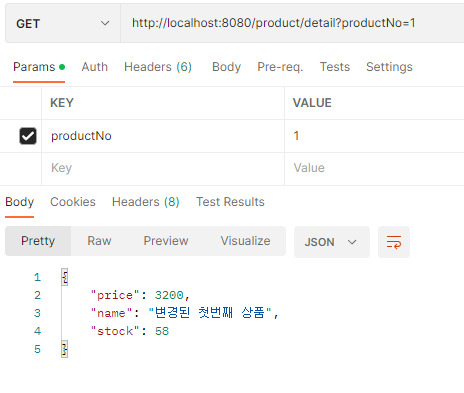Open the Pre-req. tab

point(280,67)
